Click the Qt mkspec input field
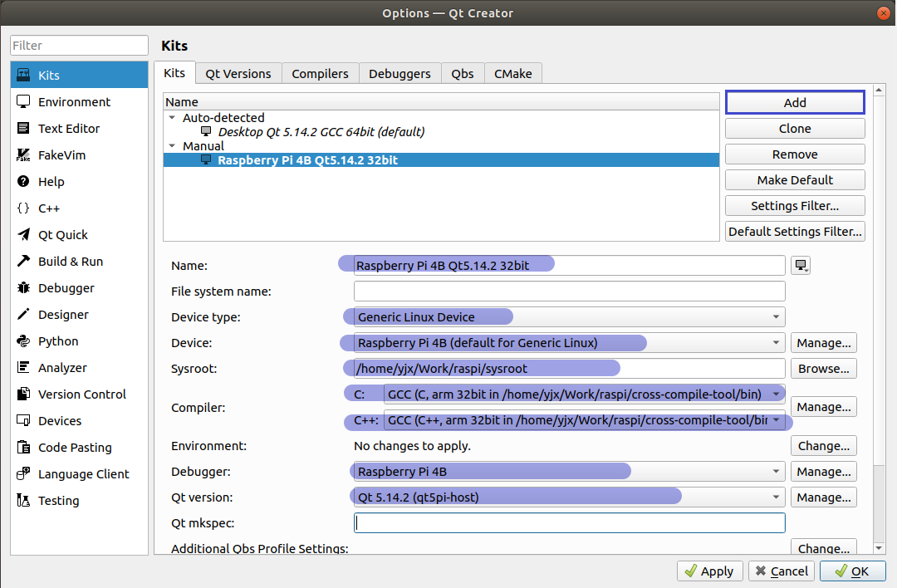 tap(569, 522)
